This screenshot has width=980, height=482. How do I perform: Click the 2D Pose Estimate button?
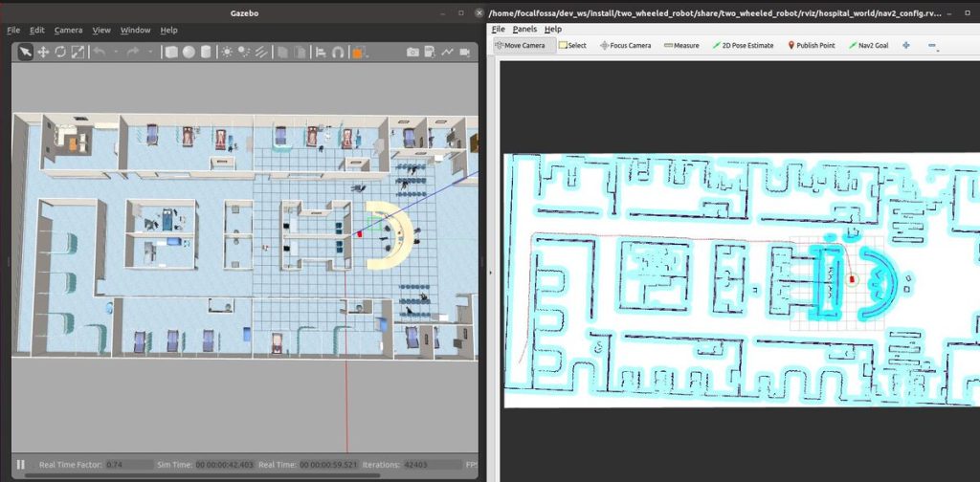pyautogui.click(x=743, y=45)
